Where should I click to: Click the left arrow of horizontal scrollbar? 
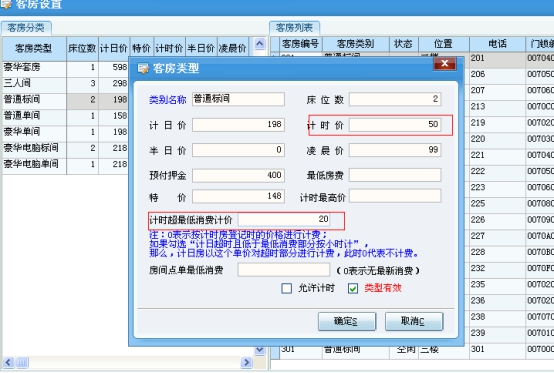tap(8, 362)
